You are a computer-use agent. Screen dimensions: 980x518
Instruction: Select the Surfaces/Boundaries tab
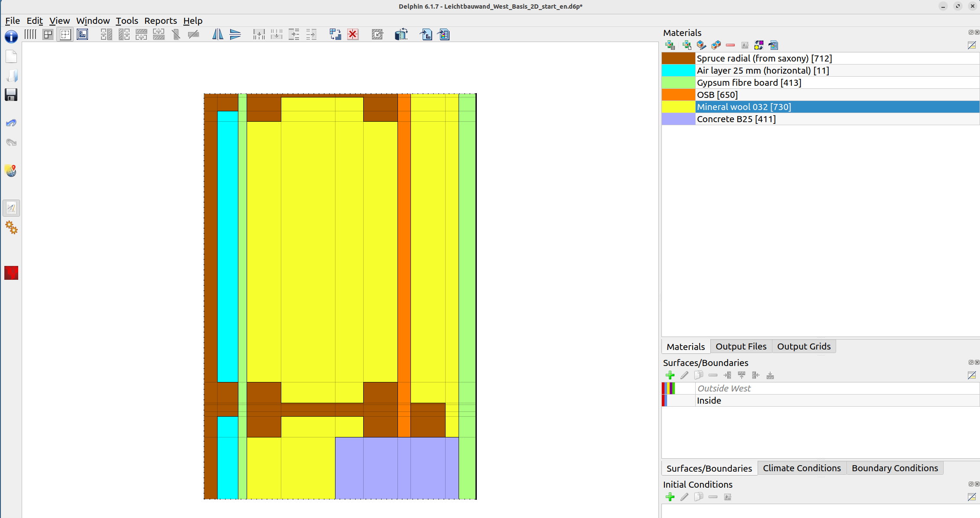[709, 468]
